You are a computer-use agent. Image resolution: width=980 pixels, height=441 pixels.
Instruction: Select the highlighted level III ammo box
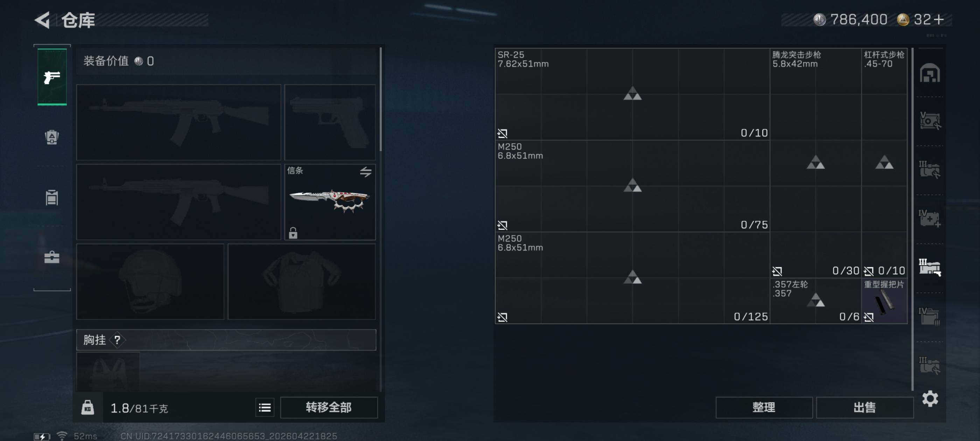pyautogui.click(x=930, y=267)
